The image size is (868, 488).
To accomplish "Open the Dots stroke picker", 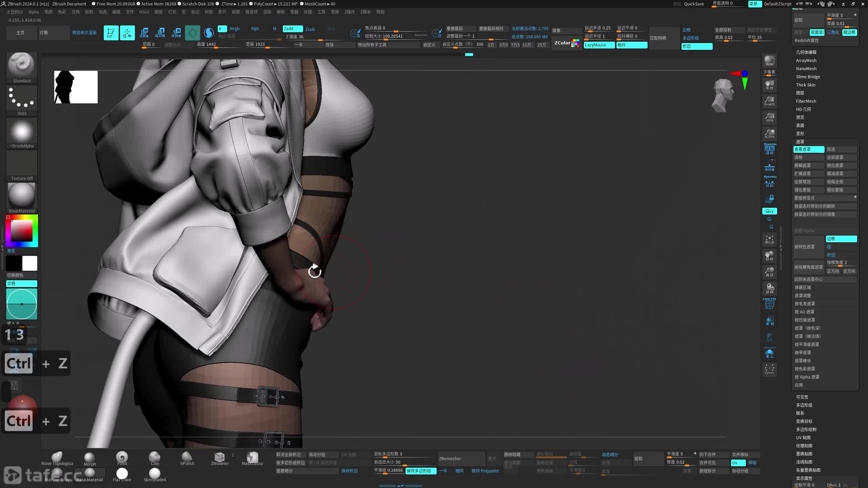I will 22,100.
